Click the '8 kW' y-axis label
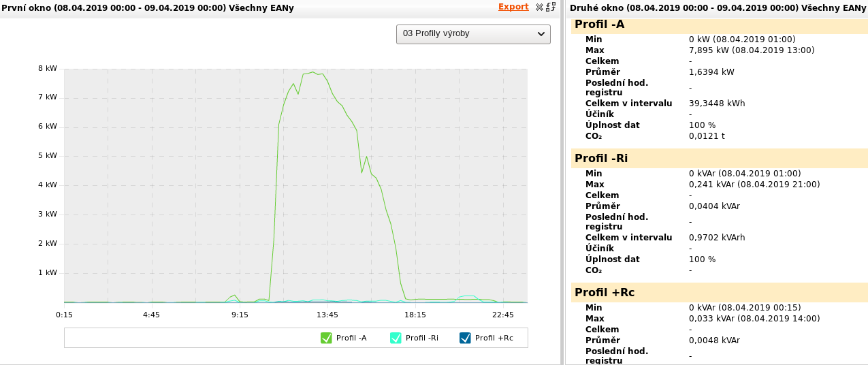 coord(48,69)
